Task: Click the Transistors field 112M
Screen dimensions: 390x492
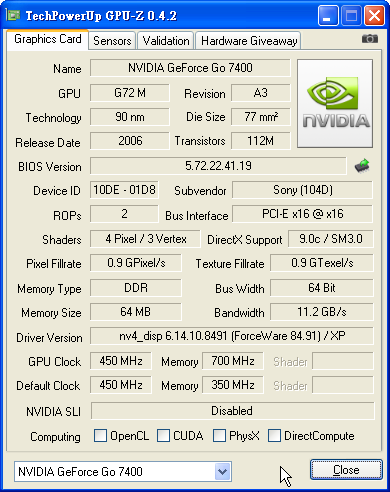Action: coord(261,141)
